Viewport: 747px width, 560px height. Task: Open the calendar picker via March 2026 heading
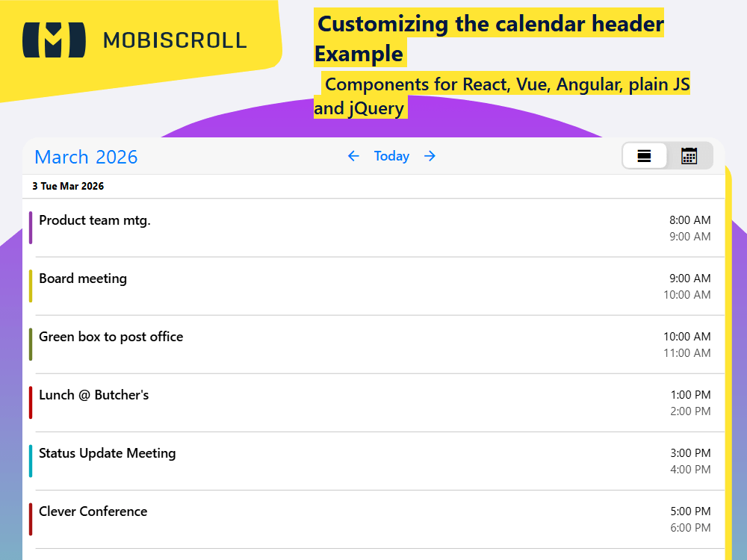(85, 157)
